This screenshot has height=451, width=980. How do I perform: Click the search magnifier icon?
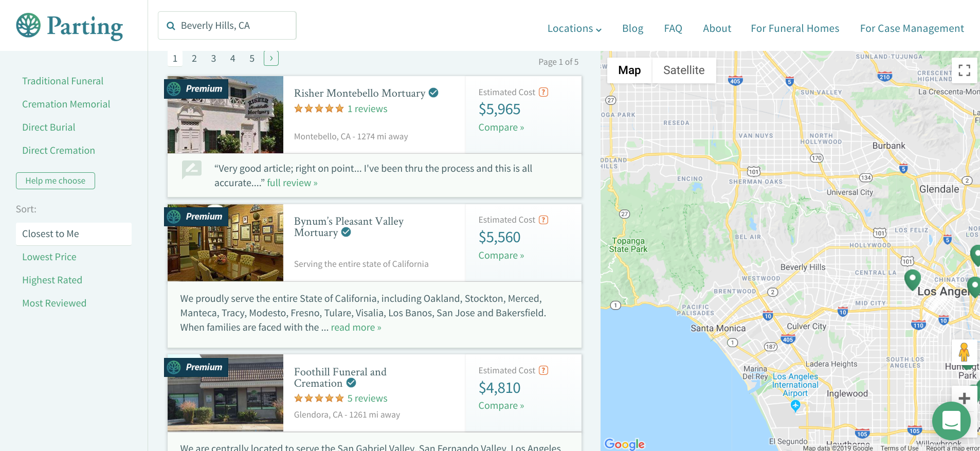pyautogui.click(x=171, y=26)
